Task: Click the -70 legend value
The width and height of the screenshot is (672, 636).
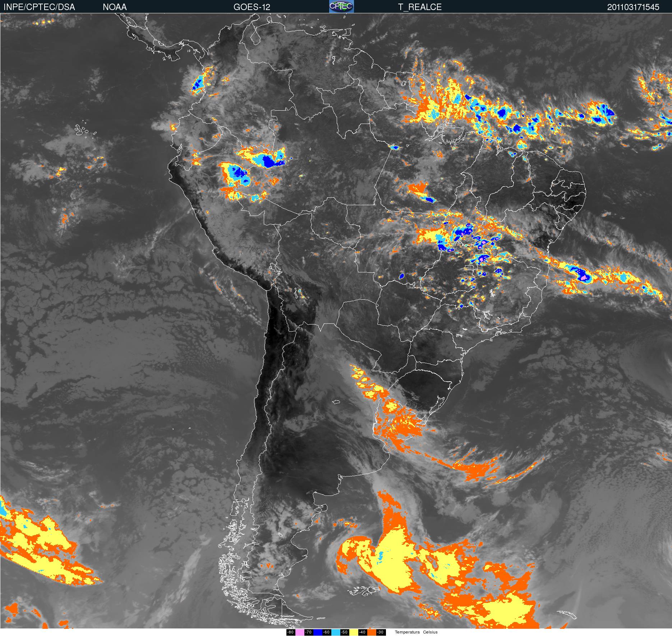Action: click(308, 632)
